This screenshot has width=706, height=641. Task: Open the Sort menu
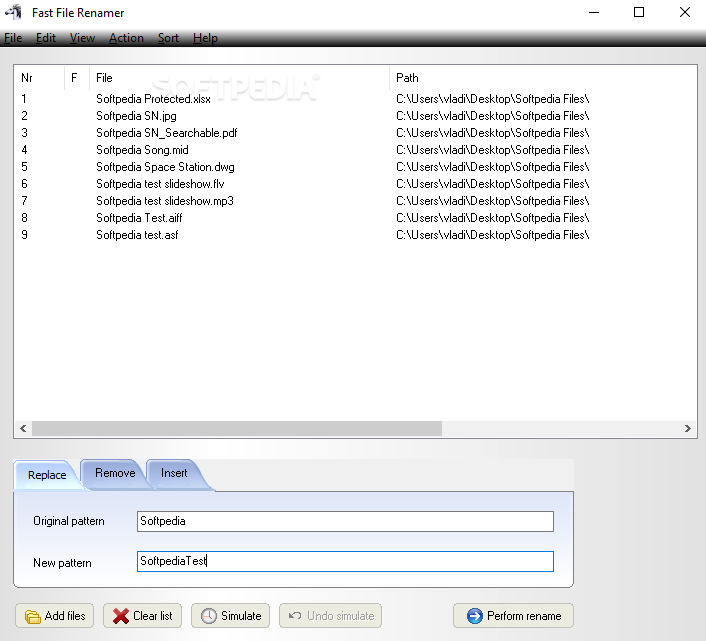click(x=168, y=38)
